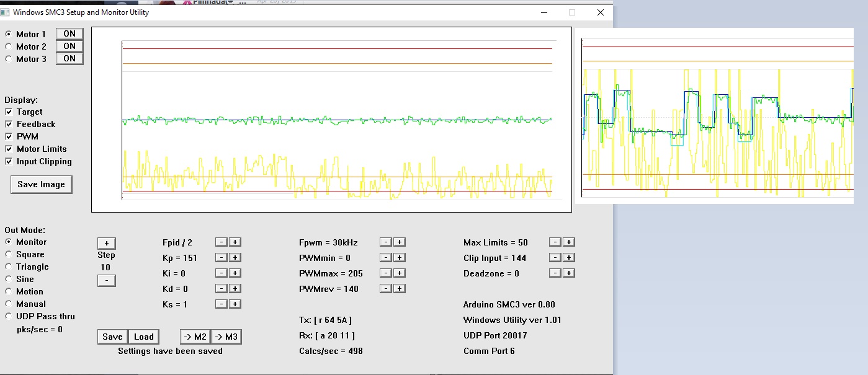
Task: Choose Square out mode
Action: coord(9,254)
